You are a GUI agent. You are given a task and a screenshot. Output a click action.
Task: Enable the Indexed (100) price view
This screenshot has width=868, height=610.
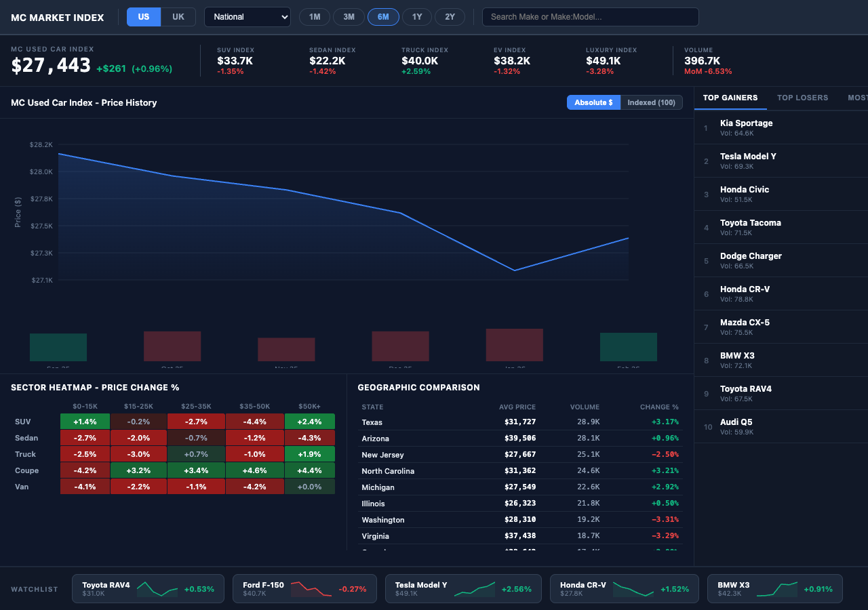tap(651, 102)
